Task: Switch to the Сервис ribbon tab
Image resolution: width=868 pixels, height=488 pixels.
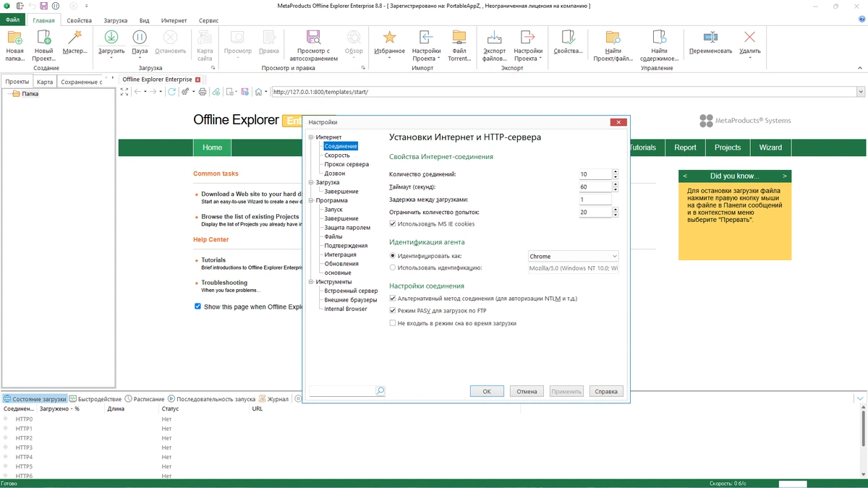Action: (x=208, y=20)
